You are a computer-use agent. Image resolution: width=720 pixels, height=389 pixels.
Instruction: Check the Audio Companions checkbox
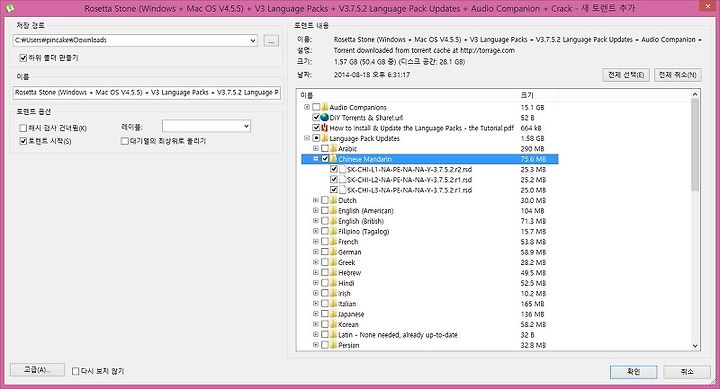[316, 107]
